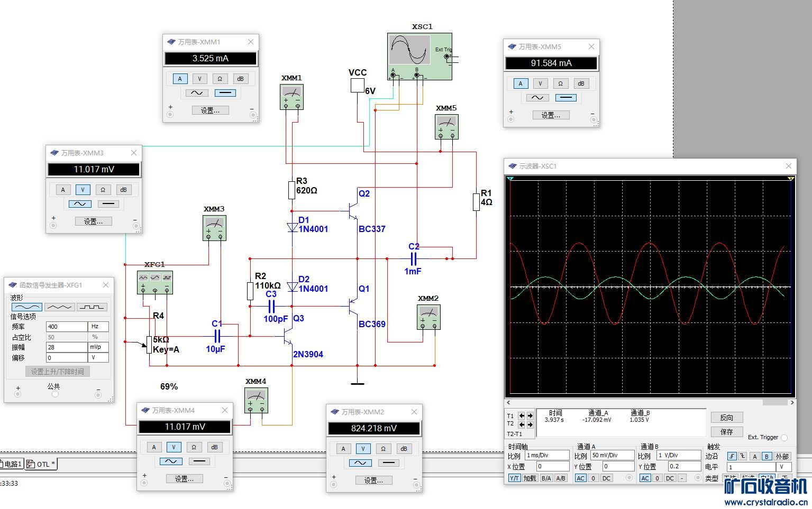812x509 pixels.
Task: Switch to the OTL circuit tab
Action: [41, 465]
